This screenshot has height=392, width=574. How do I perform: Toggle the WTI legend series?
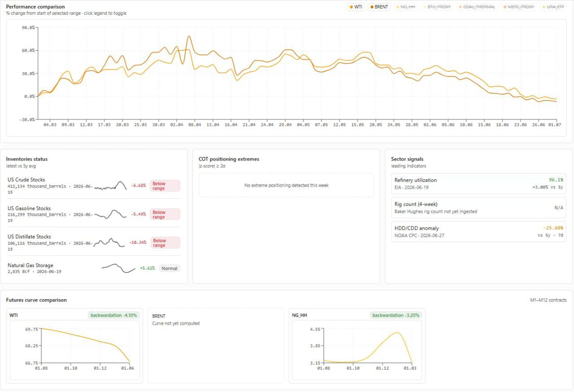tap(356, 7)
